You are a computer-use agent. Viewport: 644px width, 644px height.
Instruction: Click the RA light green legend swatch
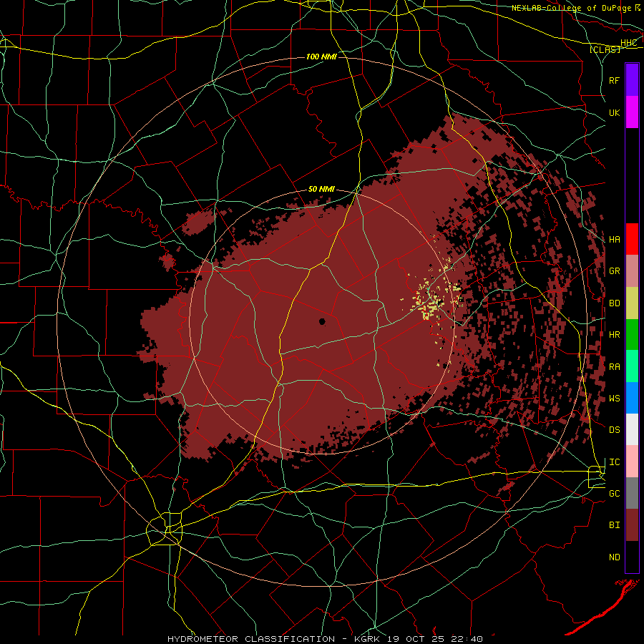pos(632,366)
